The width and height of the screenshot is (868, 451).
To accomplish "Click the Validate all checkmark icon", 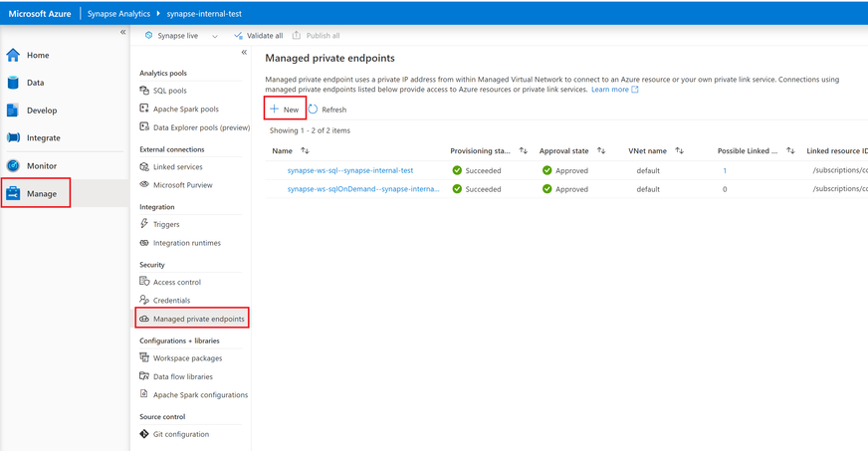I will tap(238, 36).
